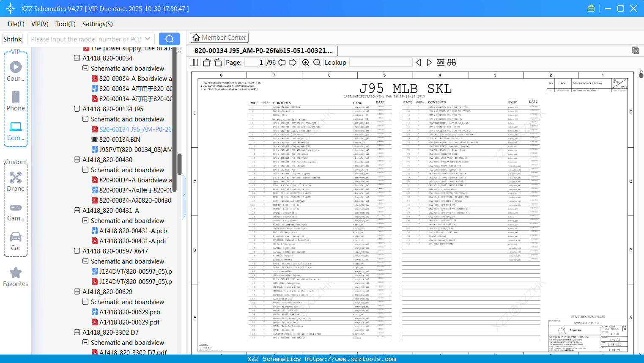This screenshot has width=644, height=363.
Task: Toggle the two-page split view icon
Action: point(194,63)
